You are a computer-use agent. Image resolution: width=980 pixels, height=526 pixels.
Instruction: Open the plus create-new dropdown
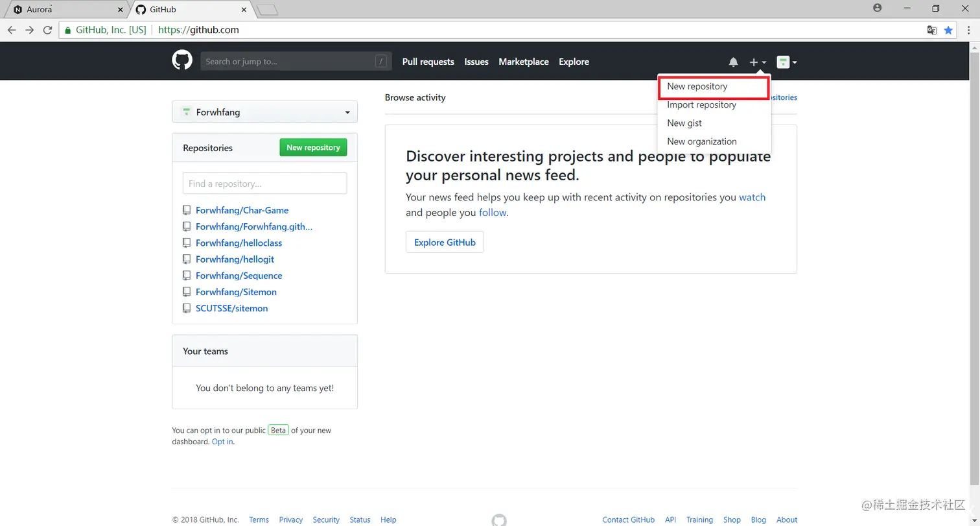coord(758,62)
